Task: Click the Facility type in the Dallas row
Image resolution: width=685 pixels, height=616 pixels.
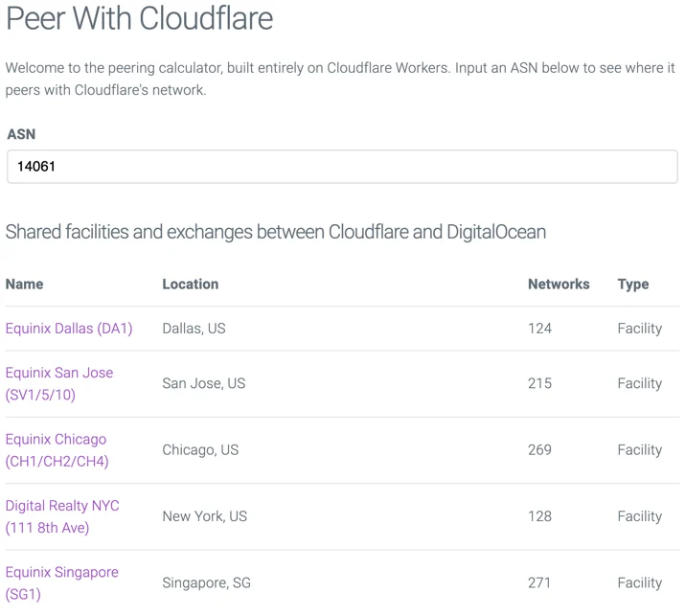Action: tap(640, 329)
